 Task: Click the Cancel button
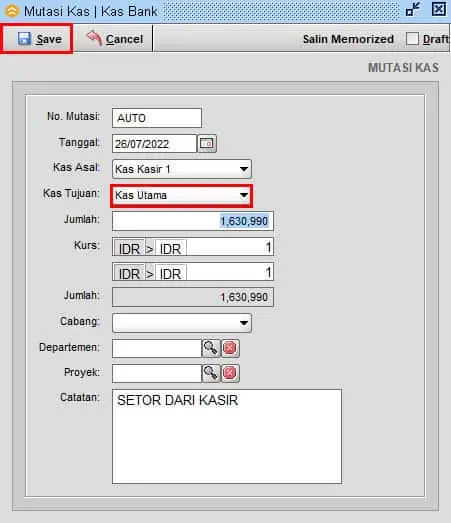point(114,39)
